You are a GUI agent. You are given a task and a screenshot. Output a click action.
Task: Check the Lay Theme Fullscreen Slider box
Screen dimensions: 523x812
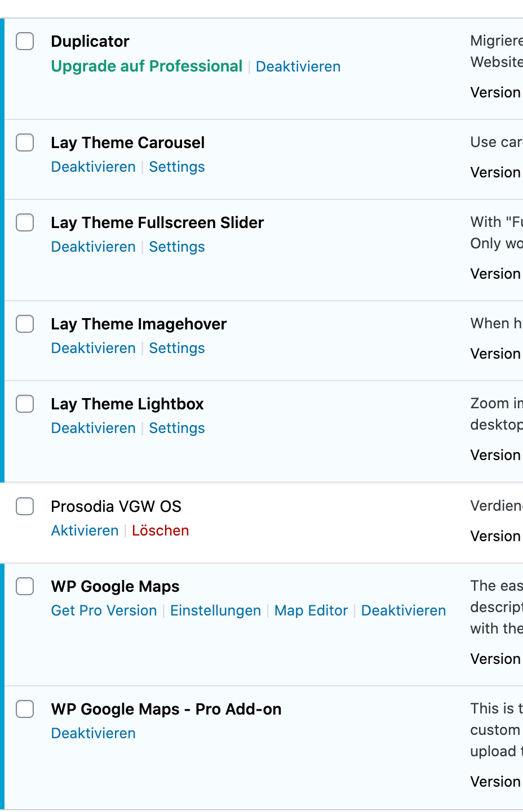pyautogui.click(x=25, y=222)
